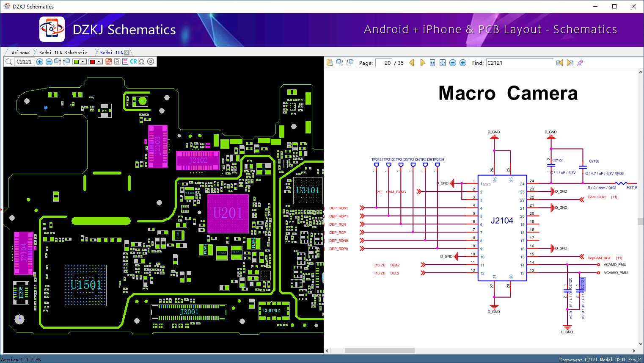This screenshot has width=644, height=363.
Task: Select the Redmi 10A tab
Action: (x=111, y=53)
